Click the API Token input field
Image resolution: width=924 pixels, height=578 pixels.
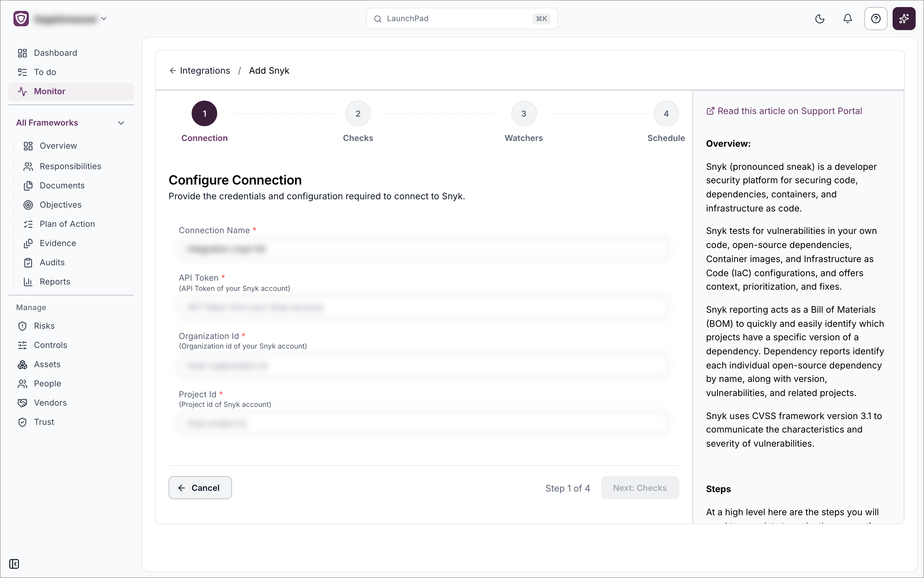point(424,307)
